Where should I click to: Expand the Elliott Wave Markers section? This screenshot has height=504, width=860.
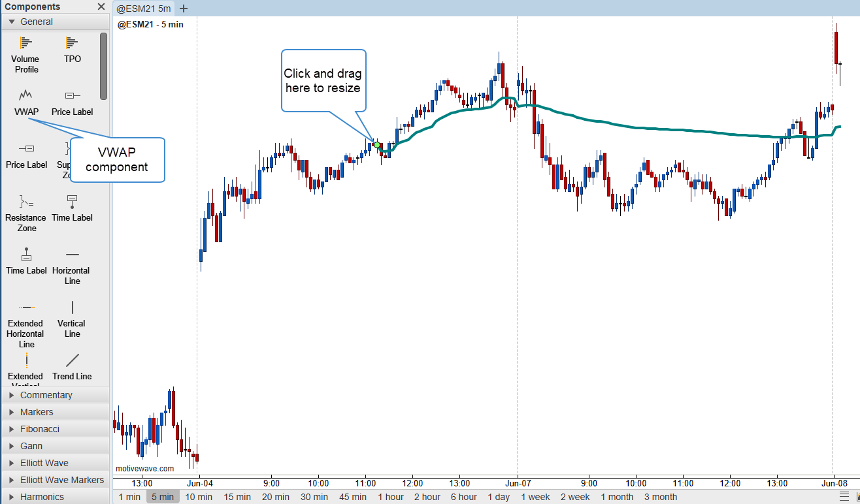(x=61, y=480)
